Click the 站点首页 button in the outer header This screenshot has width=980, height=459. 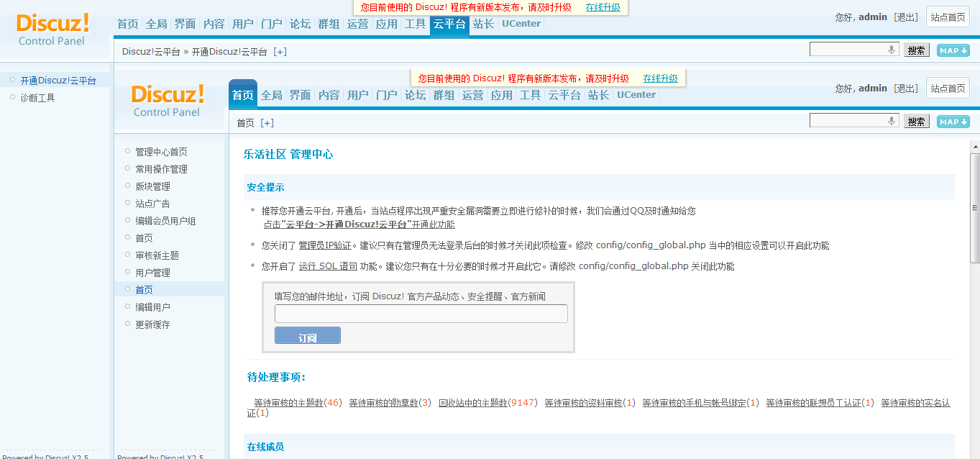948,17
